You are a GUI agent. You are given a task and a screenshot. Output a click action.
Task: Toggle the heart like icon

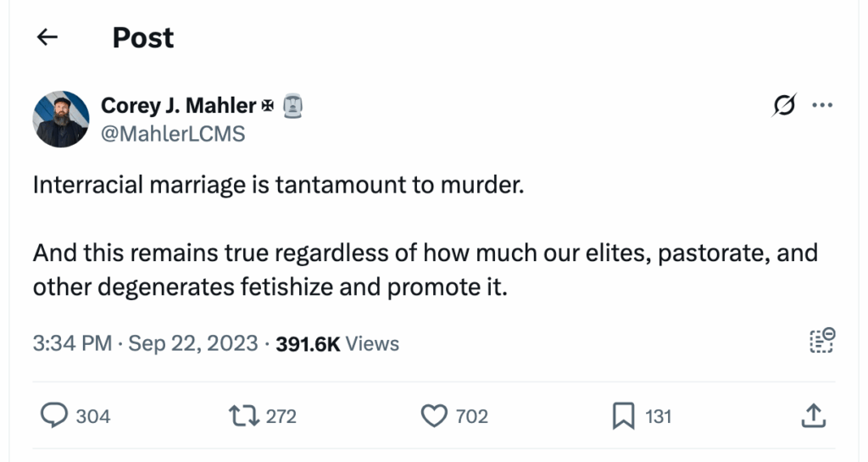434,415
